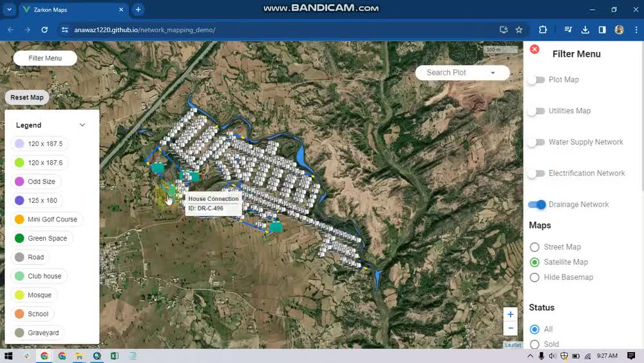Click the 120 x 187.5 legend swatch

tap(19, 144)
